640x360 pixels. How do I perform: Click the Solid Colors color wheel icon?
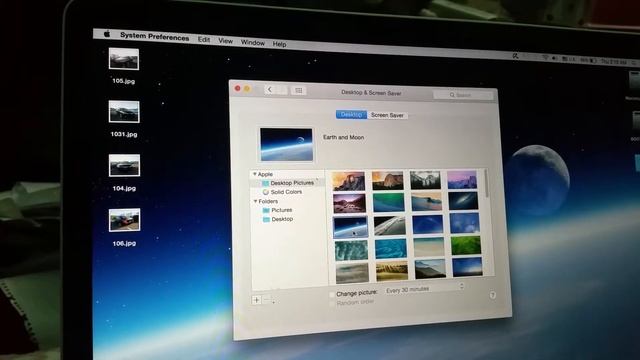pos(266,192)
